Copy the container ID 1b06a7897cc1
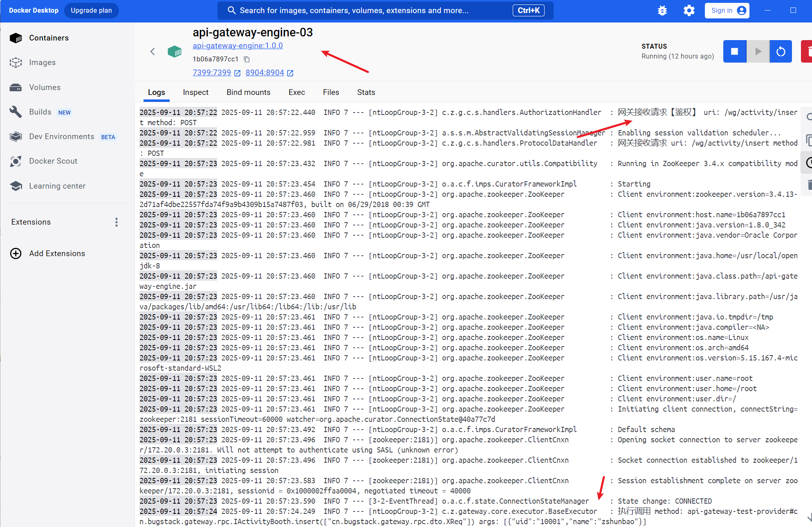 [247, 59]
